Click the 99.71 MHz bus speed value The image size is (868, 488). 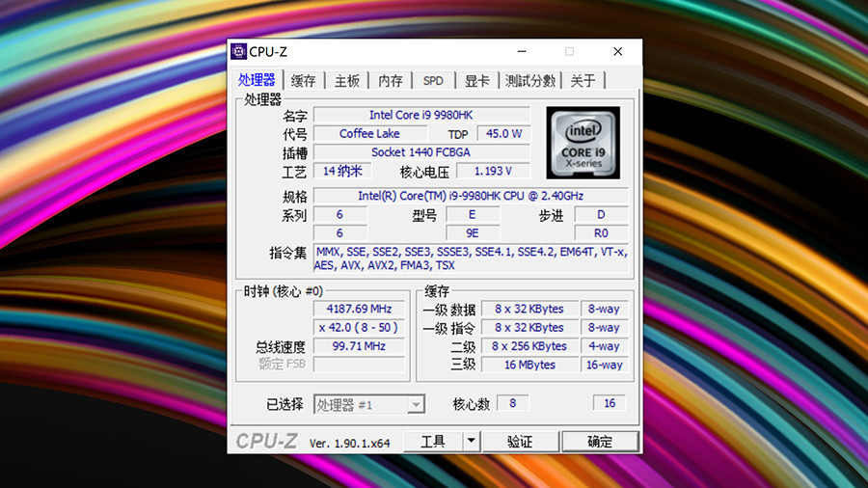[x=359, y=346]
